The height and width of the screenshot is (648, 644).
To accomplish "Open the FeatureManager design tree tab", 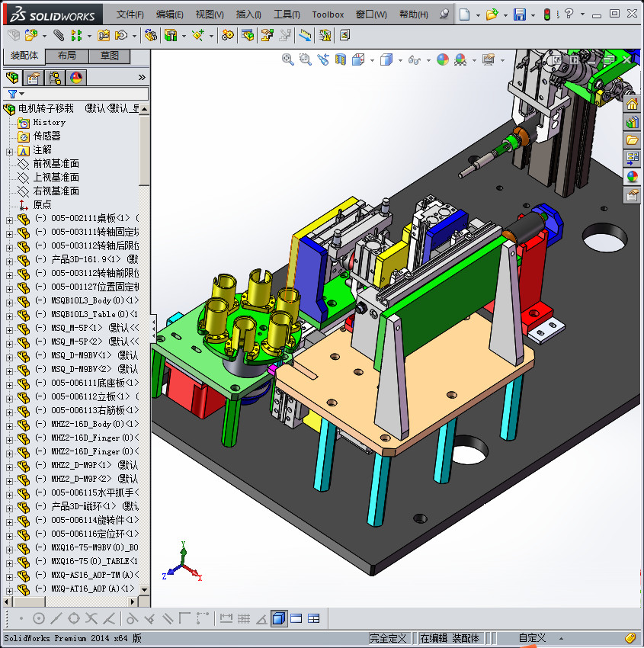I will tap(12, 77).
